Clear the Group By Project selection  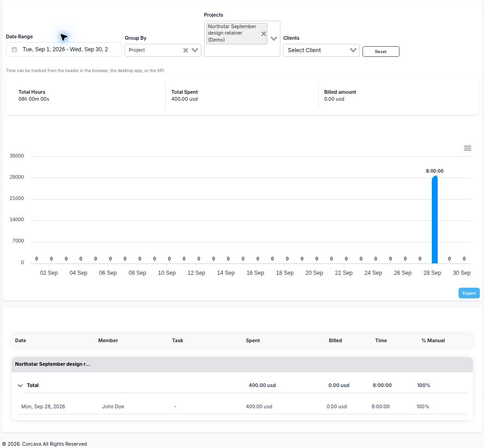186,50
